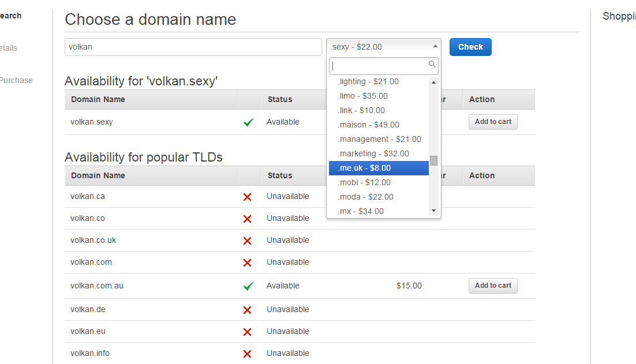Click inside the volkan domain name field
Image resolution: width=636 pixels, height=364 pixels.
click(193, 47)
